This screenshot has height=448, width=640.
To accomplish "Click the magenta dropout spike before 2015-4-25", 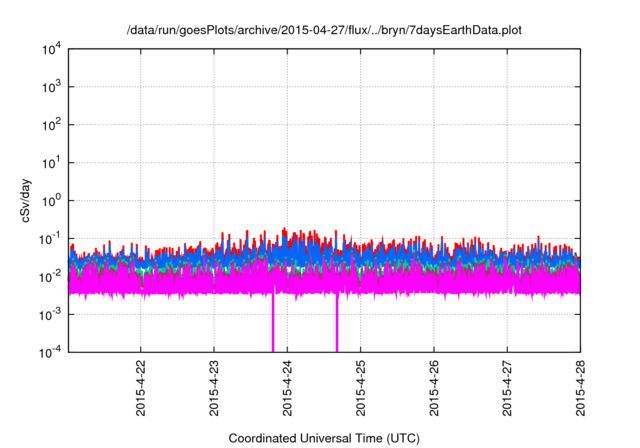I will [337, 322].
